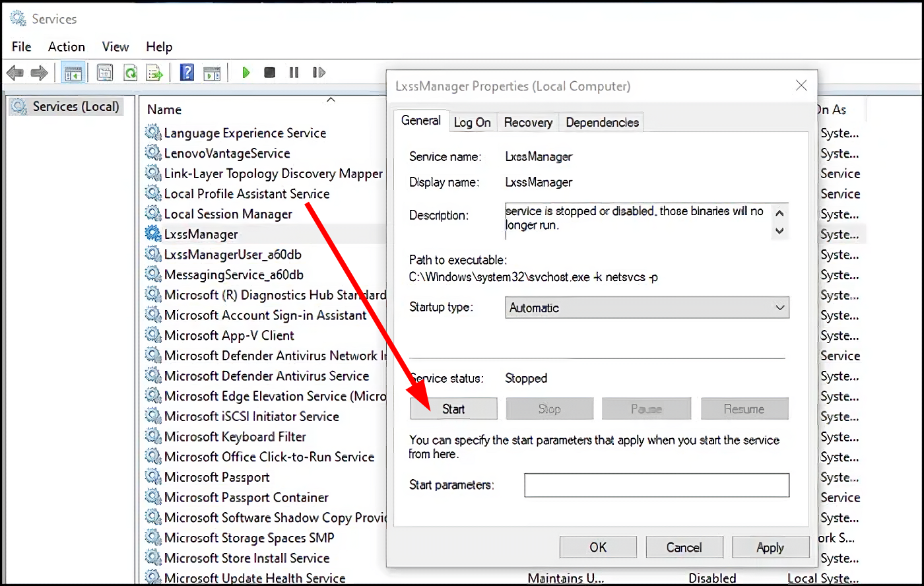The image size is (924, 586).
Task: Open the Startup type dropdown
Action: (x=646, y=308)
